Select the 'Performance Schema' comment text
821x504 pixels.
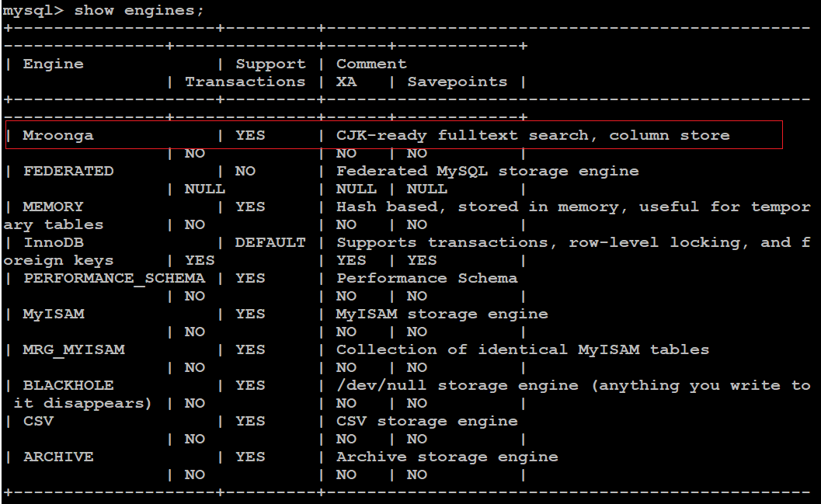[x=426, y=279]
